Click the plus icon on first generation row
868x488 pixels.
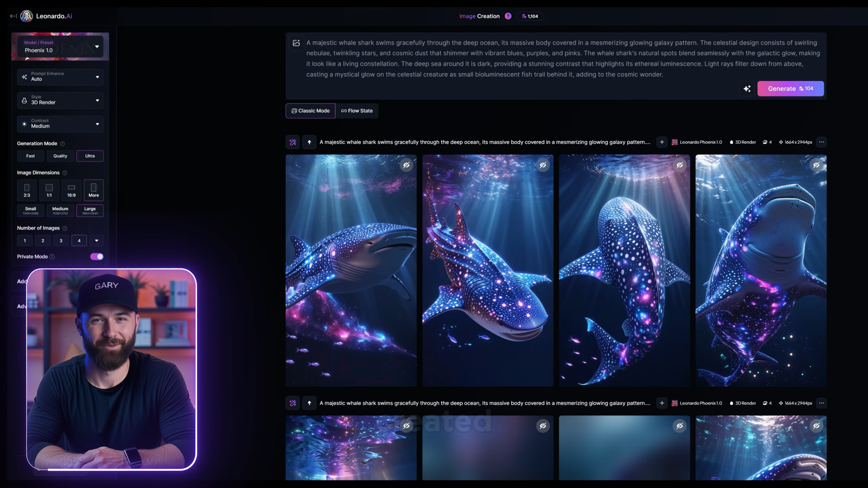point(662,142)
